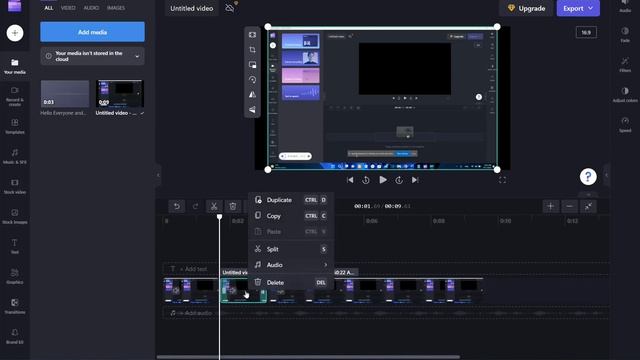Screen dimensions: 640x360
Task: Rewind the preview five seconds
Action: pyautogui.click(x=366, y=180)
